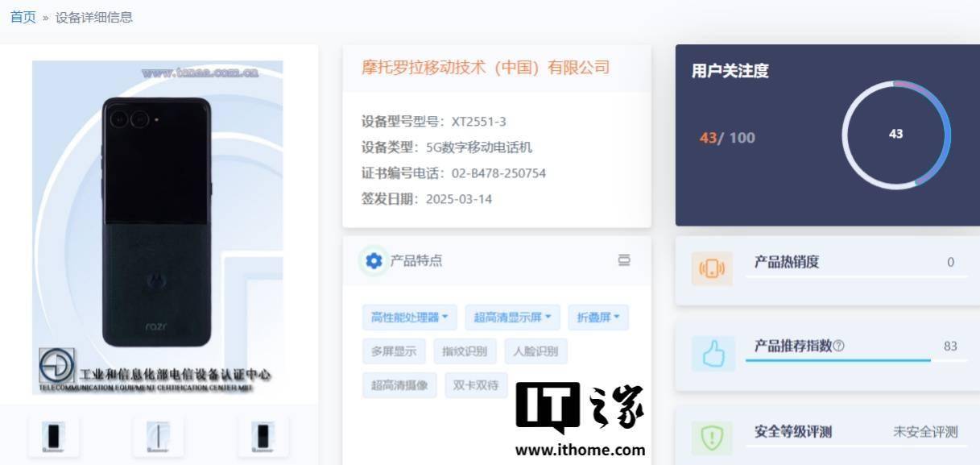
Task: Expand the 超高清显示屏 dropdown
Action: click(512, 317)
